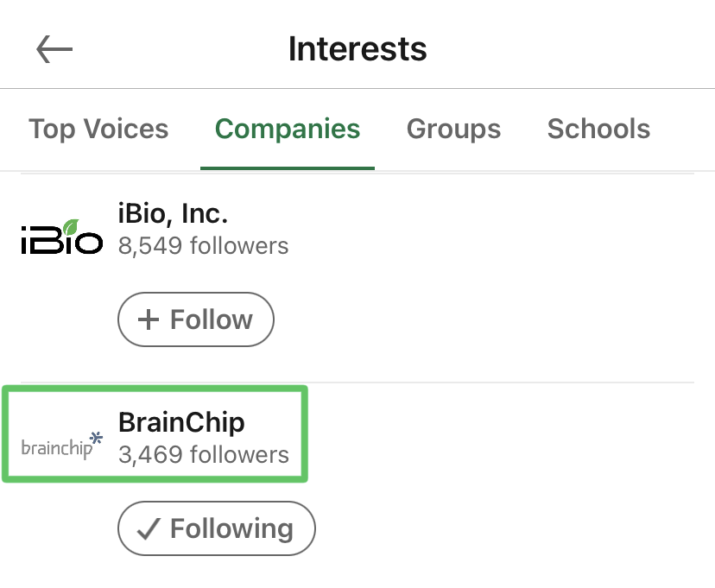The width and height of the screenshot is (715, 588).
Task: Click the blue asterisk on brainchip logo
Action: pyautogui.click(x=96, y=438)
